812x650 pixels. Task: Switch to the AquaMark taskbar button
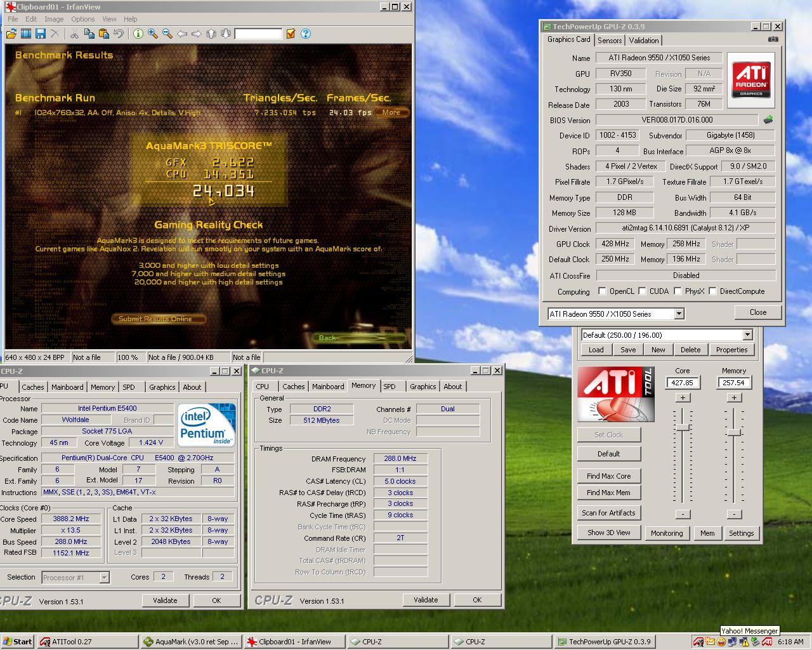click(191, 642)
